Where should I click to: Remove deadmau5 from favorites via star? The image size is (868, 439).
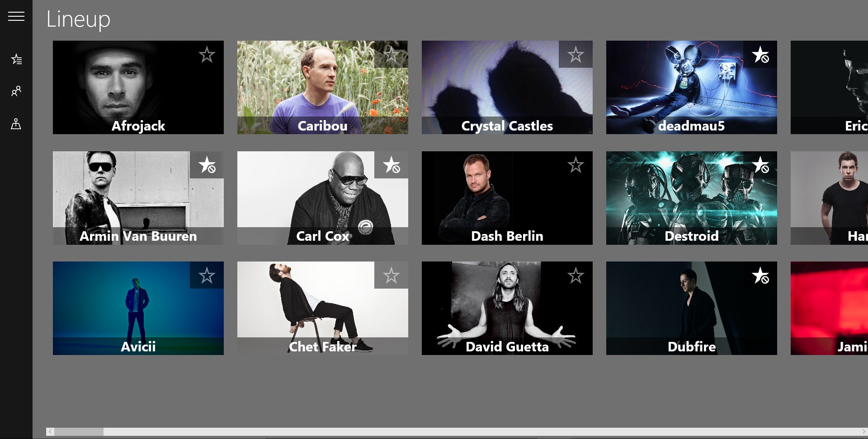point(760,54)
